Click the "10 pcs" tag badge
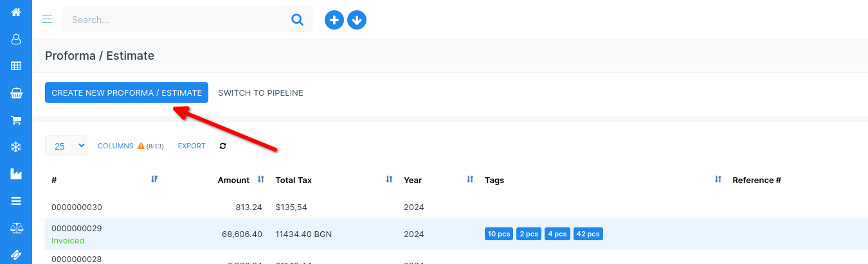868x264 pixels. pos(499,234)
